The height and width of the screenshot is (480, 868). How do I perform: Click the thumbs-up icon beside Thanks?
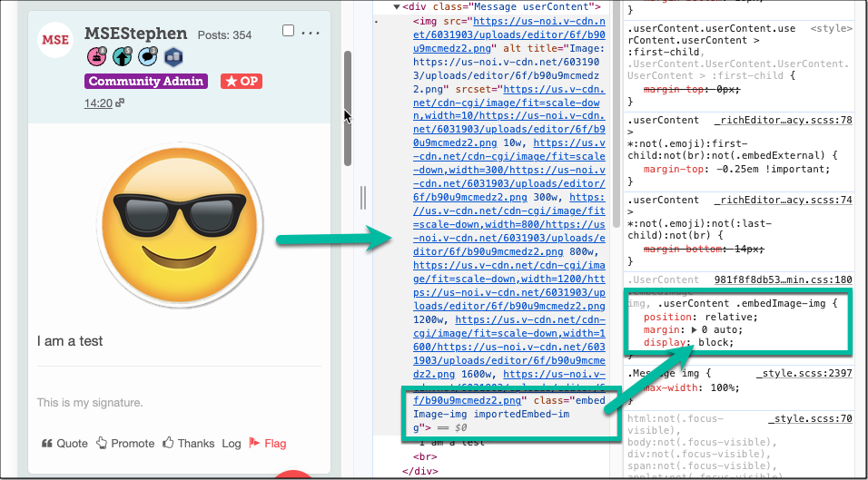(x=168, y=443)
